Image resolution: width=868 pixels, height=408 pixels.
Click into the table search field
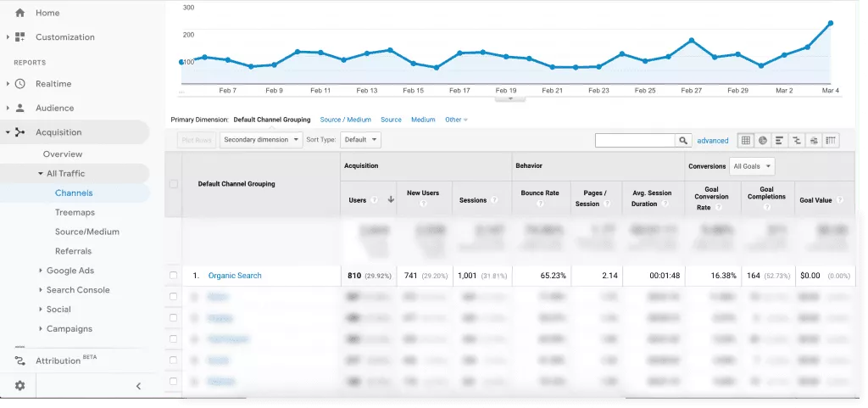coord(635,141)
